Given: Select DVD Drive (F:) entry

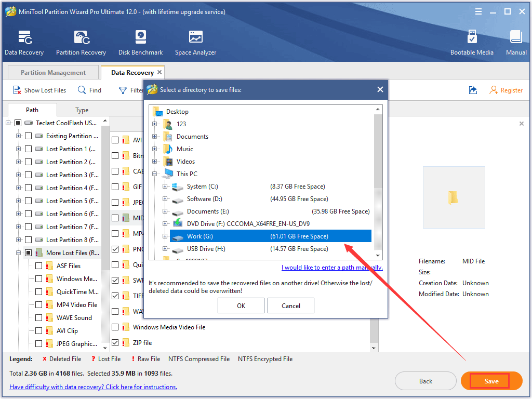Looking at the screenshot, I should point(248,224).
